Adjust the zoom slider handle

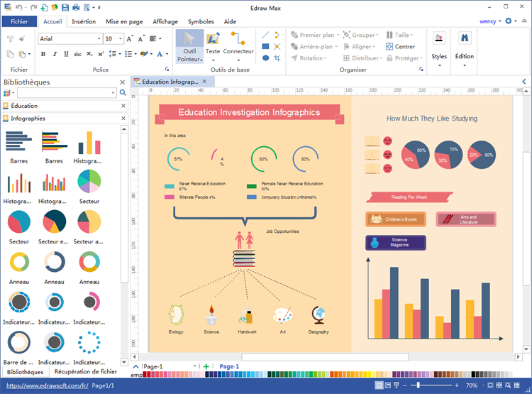pos(419,385)
